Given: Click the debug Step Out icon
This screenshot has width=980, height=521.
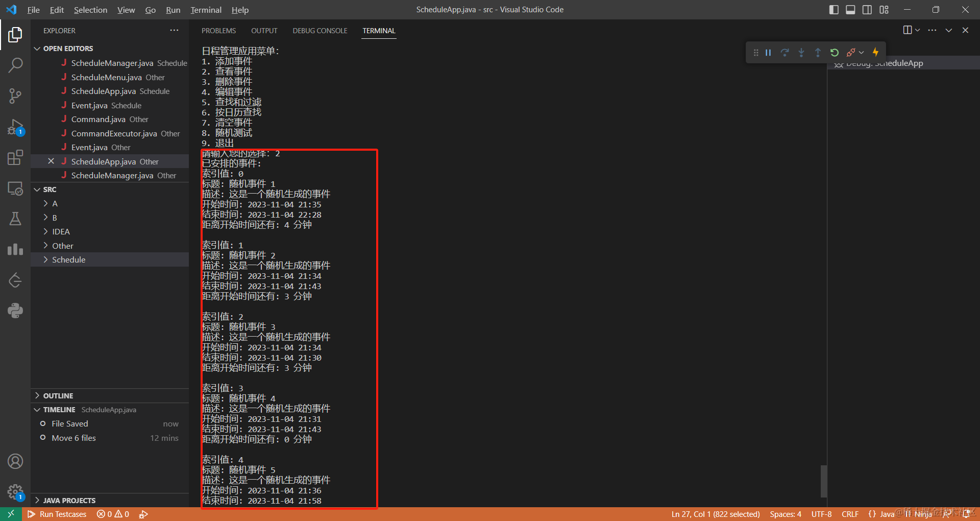Looking at the screenshot, I should tap(818, 52).
